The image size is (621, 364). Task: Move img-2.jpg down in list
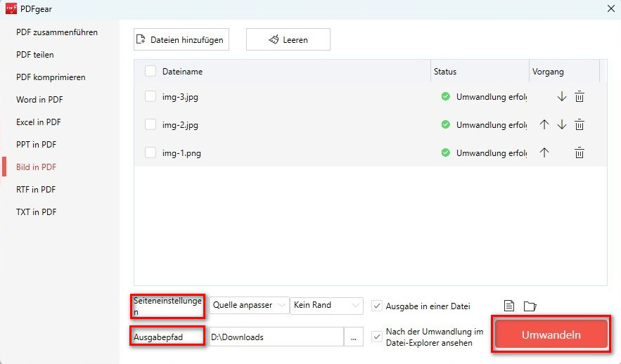562,124
